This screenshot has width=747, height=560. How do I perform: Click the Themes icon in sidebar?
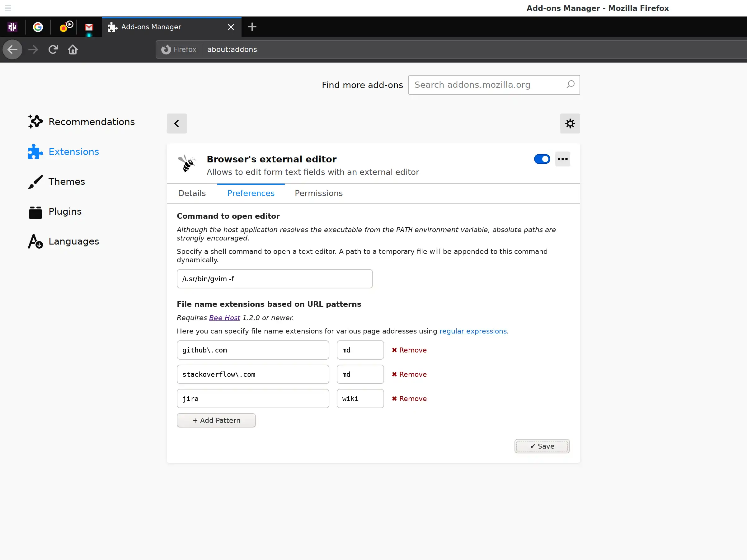35,182
